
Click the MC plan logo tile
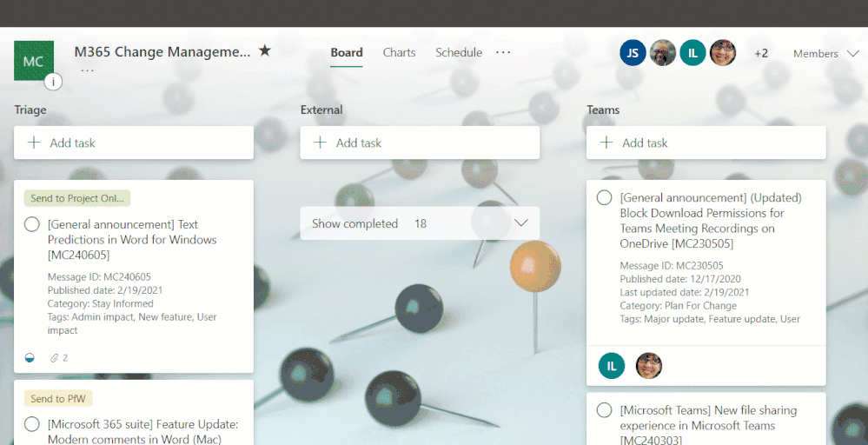[34, 60]
